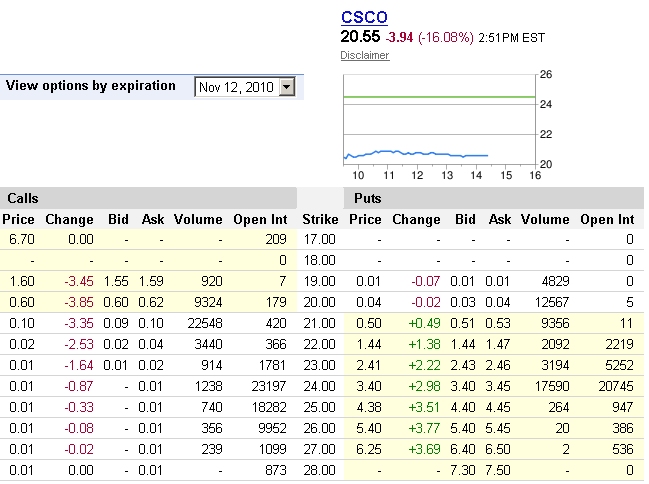Click put open interest 20745

coord(616,386)
